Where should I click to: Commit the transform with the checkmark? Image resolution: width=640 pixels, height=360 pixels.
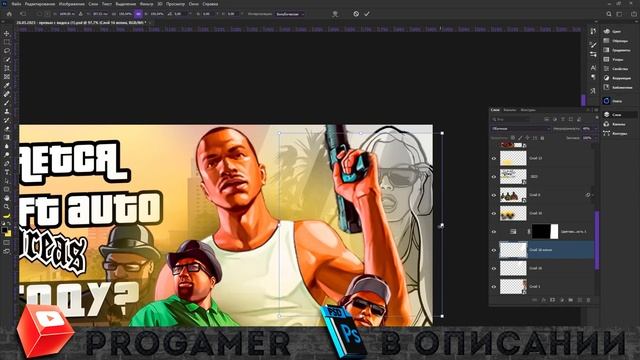[367, 14]
